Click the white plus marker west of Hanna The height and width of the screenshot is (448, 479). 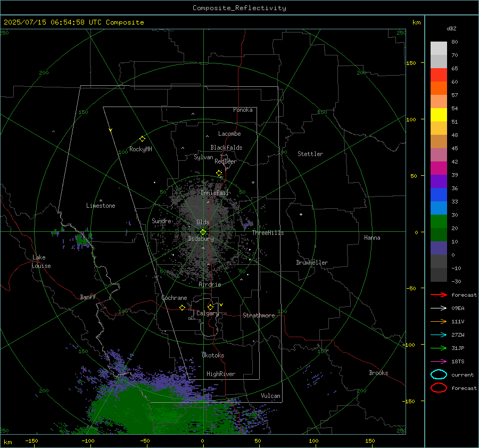coord(301,214)
